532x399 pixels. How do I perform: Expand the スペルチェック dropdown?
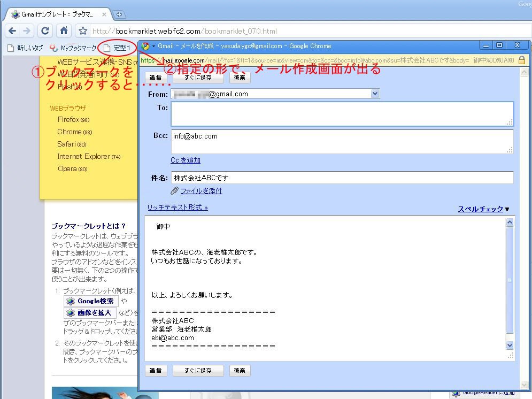(x=507, y=209)
